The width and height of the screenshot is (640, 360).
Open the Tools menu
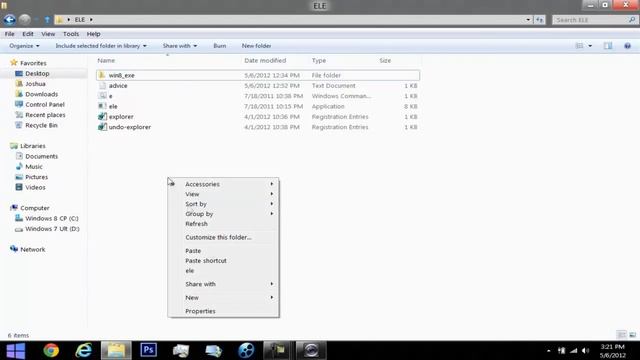[x=71, y=34]
